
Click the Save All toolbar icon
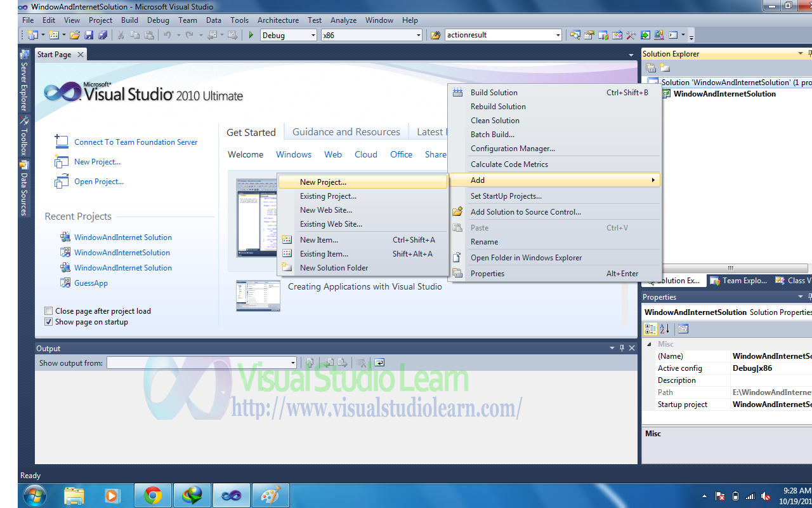103,35
